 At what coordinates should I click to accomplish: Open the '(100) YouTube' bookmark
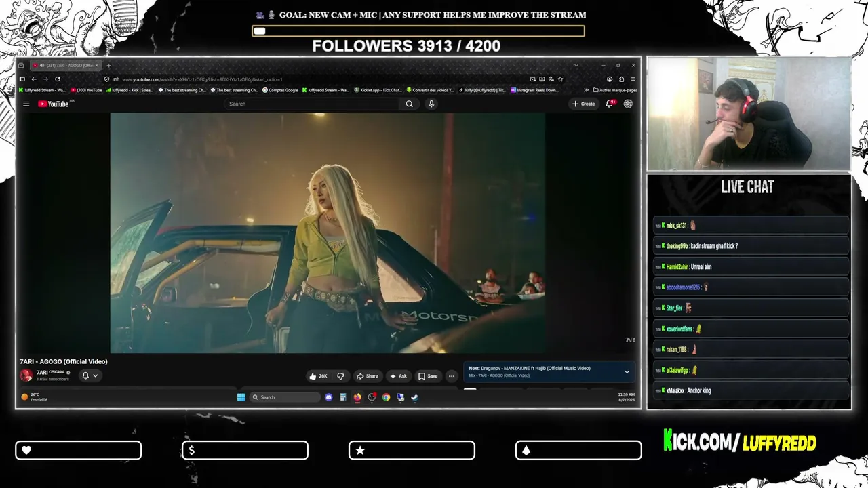coord(87,90)
